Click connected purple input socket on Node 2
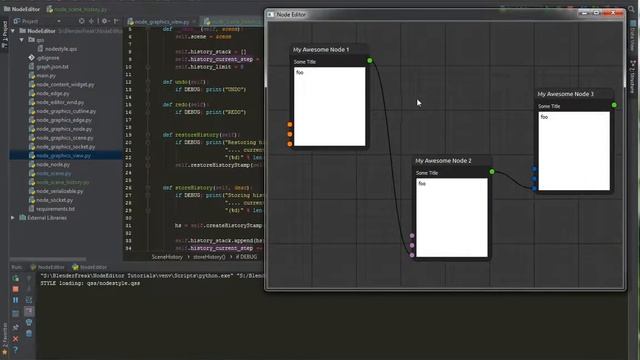 pos(412,255)
